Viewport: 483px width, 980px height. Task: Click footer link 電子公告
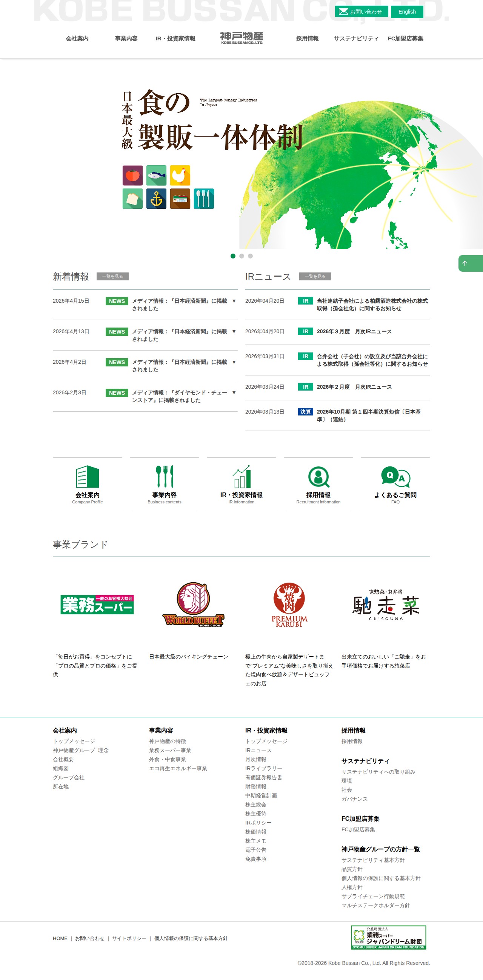point(255,850)
